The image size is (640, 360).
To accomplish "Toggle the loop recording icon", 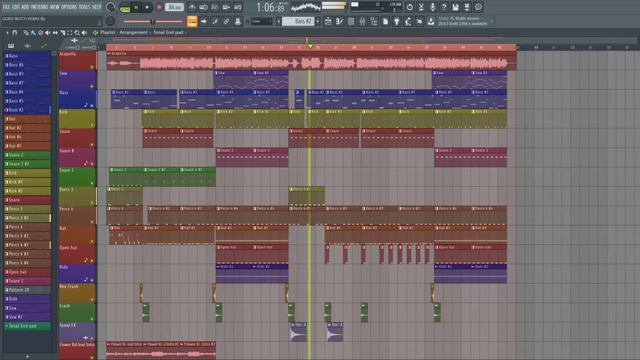I will [x=237, y=7].
